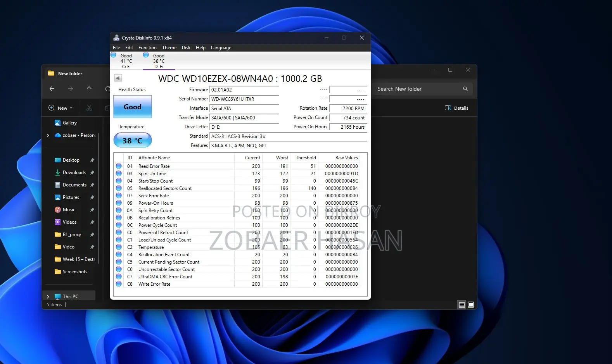Click the Threshold column header
The height and width of the screenshot is (364, 612).
[304, 158]
